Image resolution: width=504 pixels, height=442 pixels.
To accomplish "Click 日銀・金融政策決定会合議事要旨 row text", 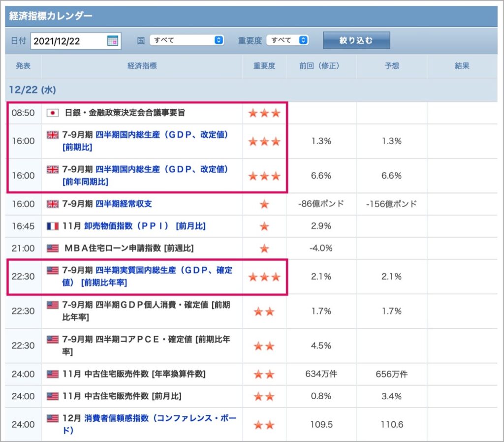I will pos(125,113).
